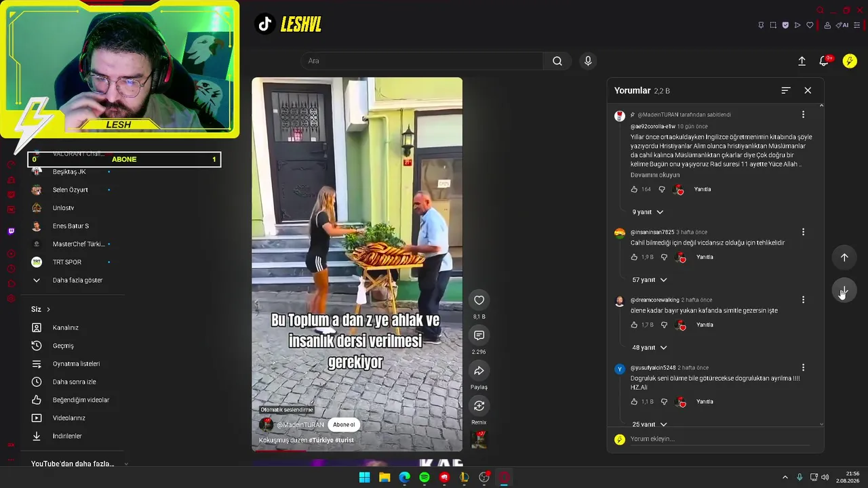Open the #Türkiye hashtag link
The image size is (868, 488).
(x=321, y=441)
